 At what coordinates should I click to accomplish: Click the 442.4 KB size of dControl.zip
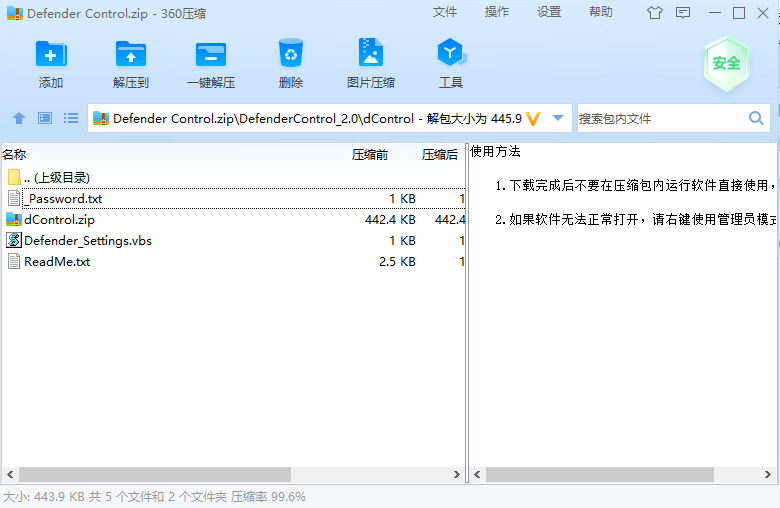pyautogui.click(x=390, y=219)
